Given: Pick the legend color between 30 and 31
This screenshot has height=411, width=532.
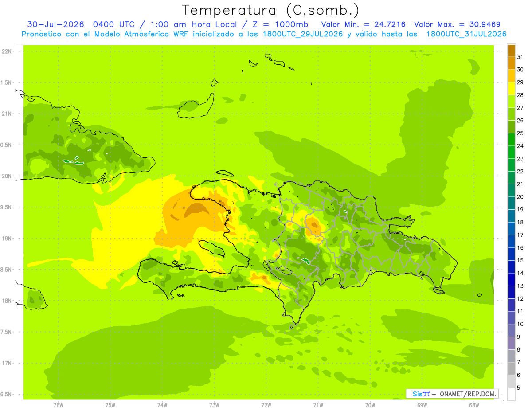Looking at the screenshot, I should (511, 63).
